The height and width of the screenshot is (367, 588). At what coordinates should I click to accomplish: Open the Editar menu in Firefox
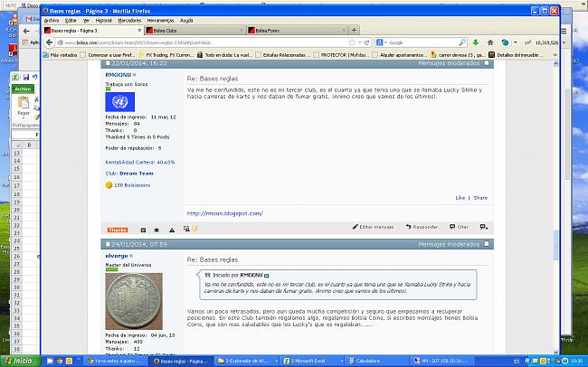71,21
